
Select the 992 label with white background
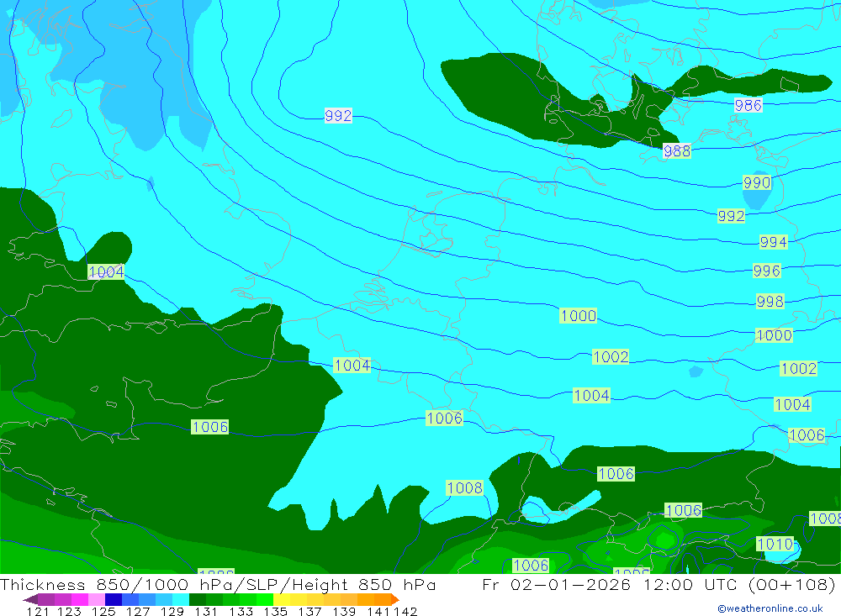(338, 115)
